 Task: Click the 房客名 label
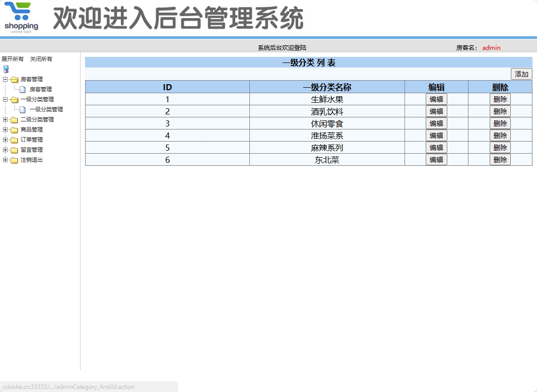click(x=466, y=48)
